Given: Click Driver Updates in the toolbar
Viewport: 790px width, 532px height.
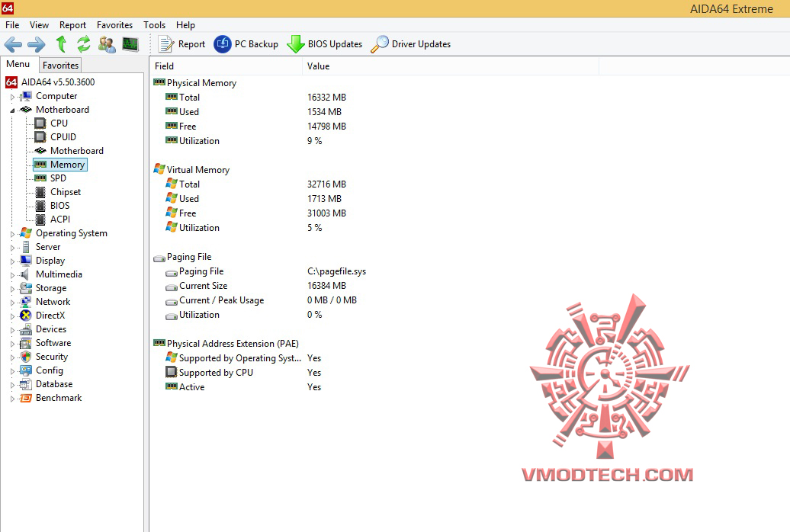Looking at the screenshot, I should [x=410, y=44].
